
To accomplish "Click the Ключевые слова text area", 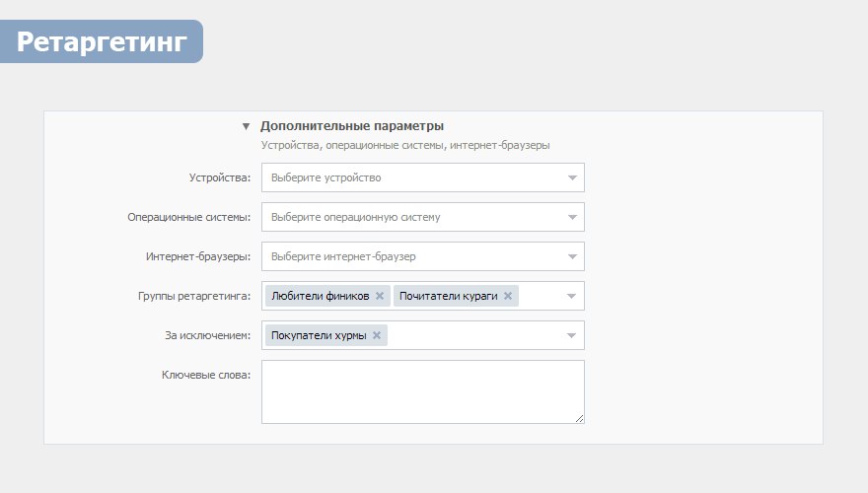I will click(x=422, y=391).
